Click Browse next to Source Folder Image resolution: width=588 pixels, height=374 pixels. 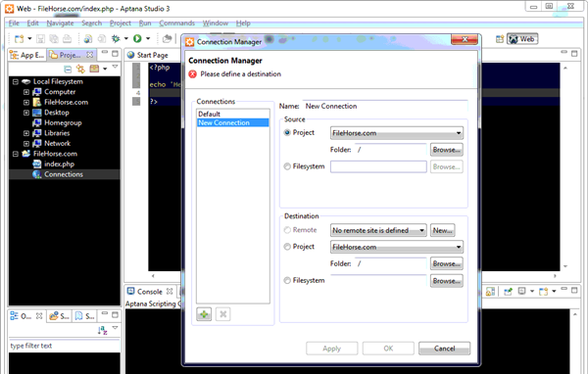pyautogui.click(x=446, y=150)
